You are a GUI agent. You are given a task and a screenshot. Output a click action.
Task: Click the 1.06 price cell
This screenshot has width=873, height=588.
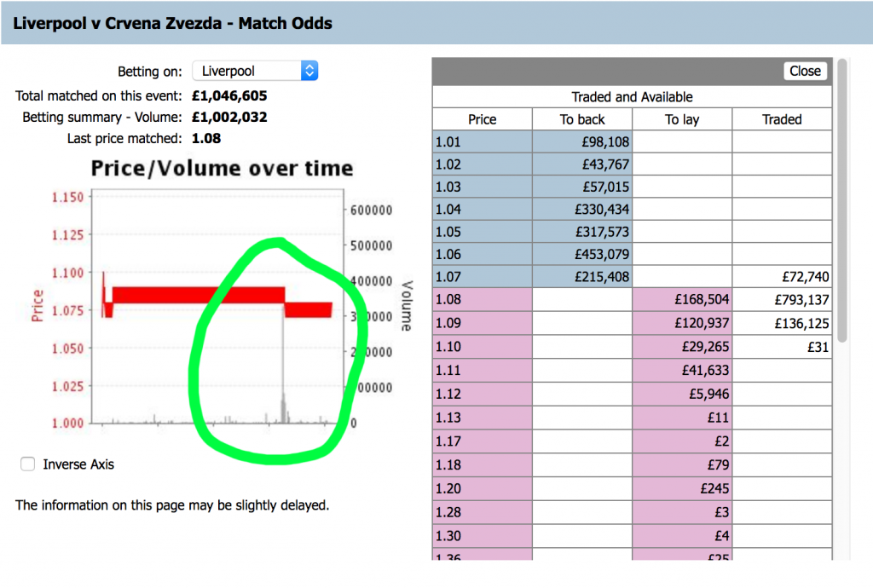click(483, 254)
